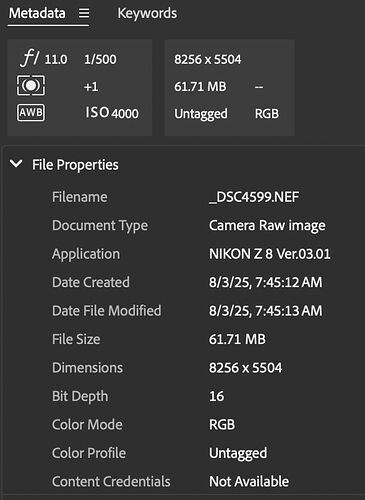Select the Filename field _DSC4599.NEF
Screen dimensions: 365x500
pos(254,197)
